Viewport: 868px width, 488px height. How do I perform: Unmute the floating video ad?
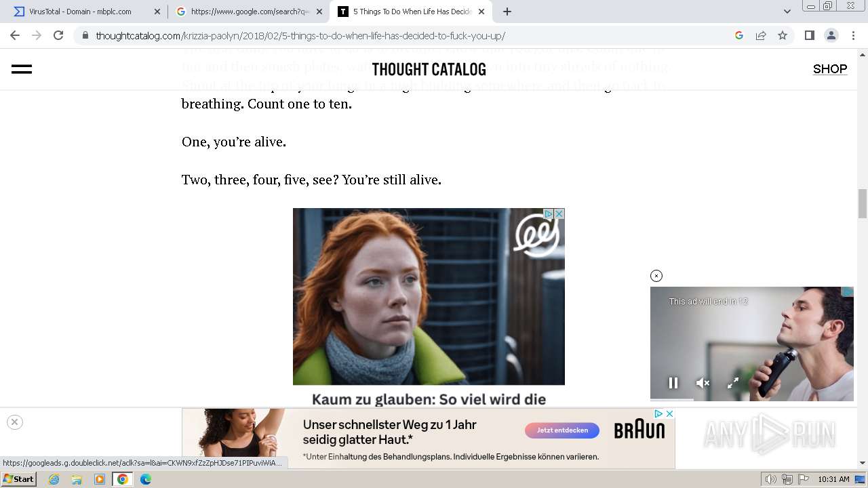pyautogui.click(x=703, y=383)
